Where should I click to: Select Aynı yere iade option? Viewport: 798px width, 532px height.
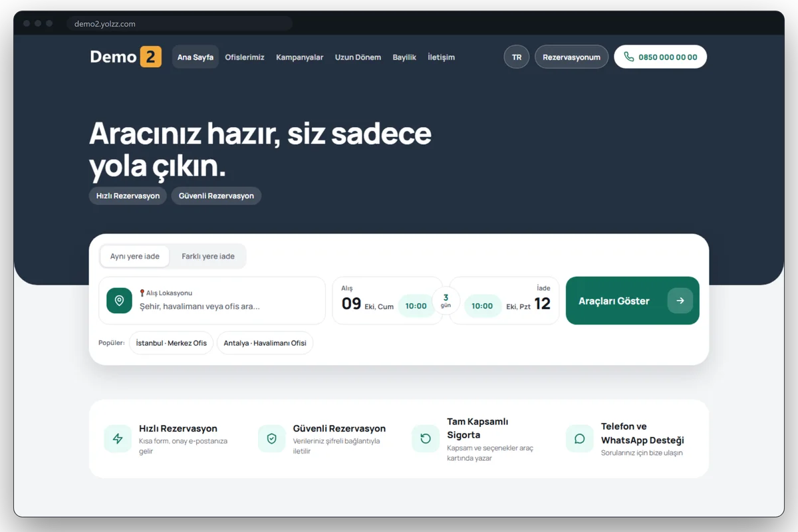pos(135,256)
